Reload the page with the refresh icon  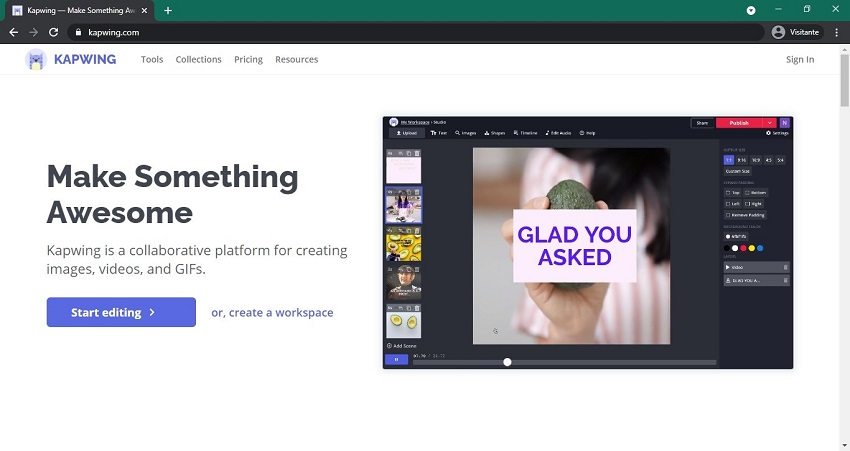tap(54, 32)
